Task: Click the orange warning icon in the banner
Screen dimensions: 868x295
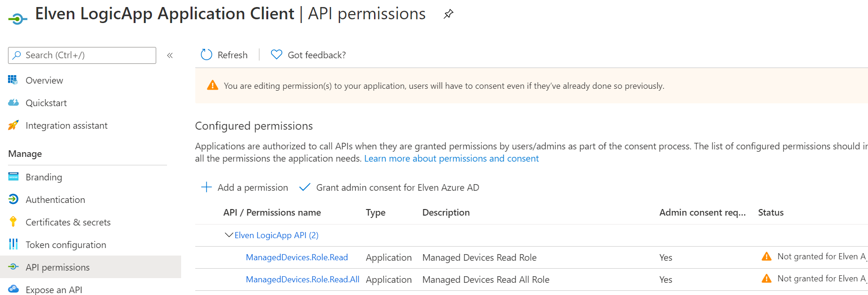Action: pos(213,85)
